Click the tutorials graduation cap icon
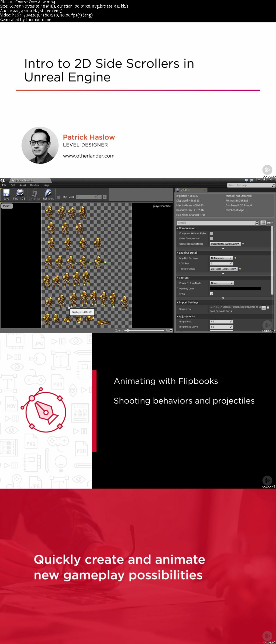The width and height of the screenshot is (276, 644). 252,180
